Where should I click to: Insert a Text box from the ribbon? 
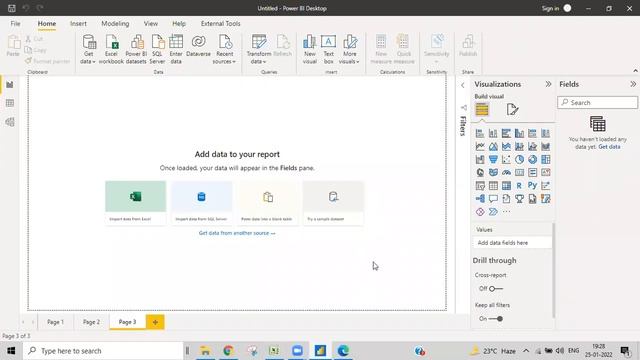tap(328, 49)
